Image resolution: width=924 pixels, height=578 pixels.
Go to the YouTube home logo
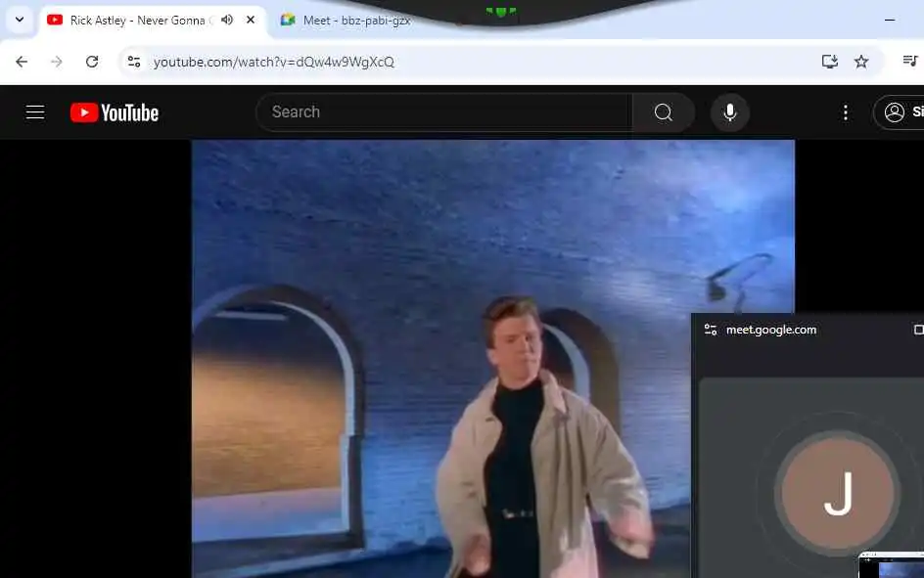coord(115,112)
